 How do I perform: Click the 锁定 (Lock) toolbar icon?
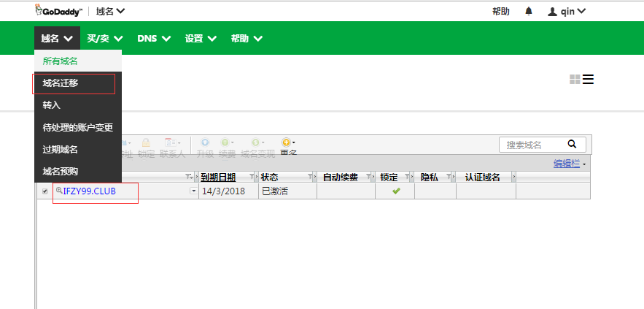[x=146, y=143]
